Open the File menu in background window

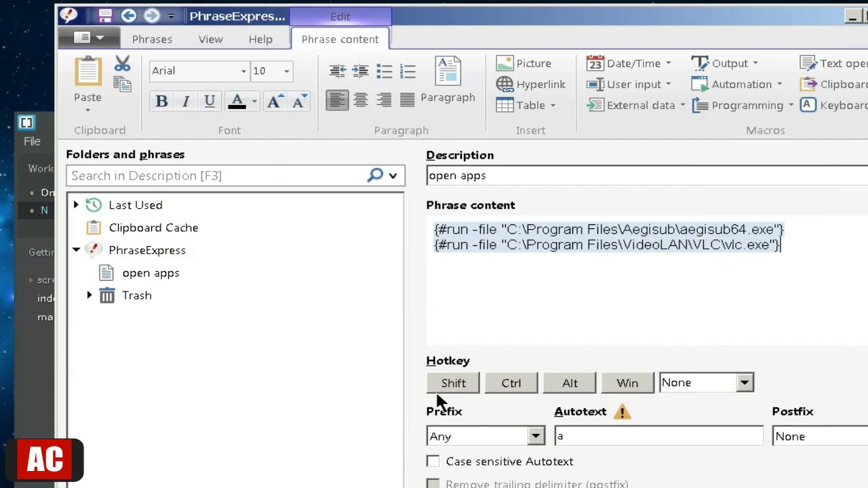(32, 141)
